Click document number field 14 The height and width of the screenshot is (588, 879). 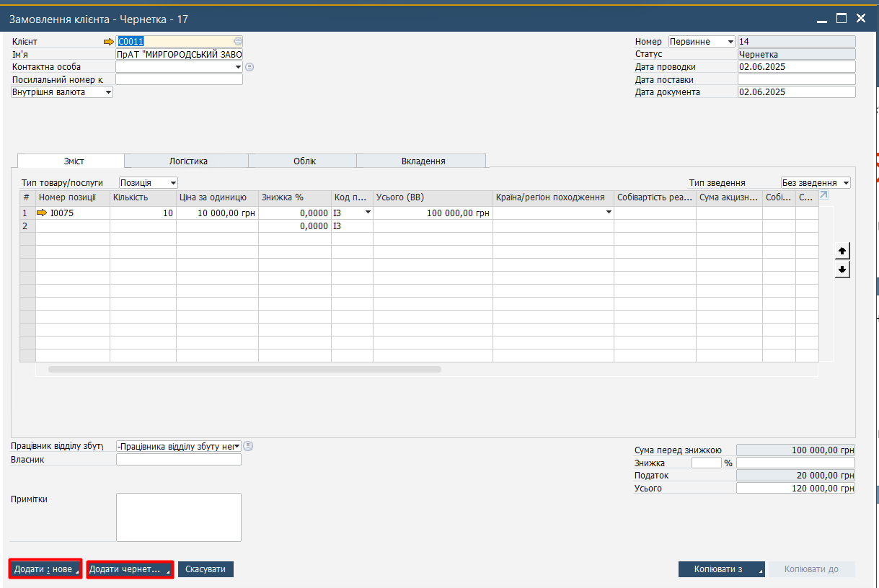pos(796,42)
